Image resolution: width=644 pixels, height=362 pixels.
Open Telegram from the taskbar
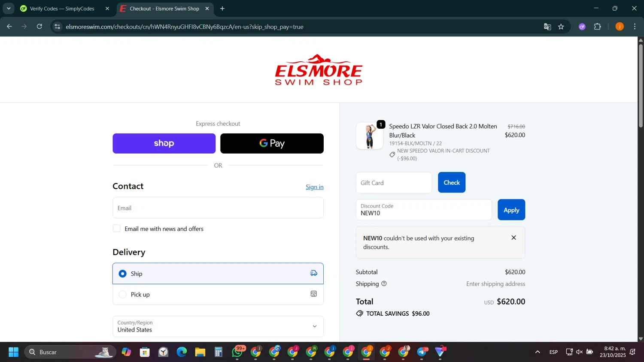(x=422, y=352)
